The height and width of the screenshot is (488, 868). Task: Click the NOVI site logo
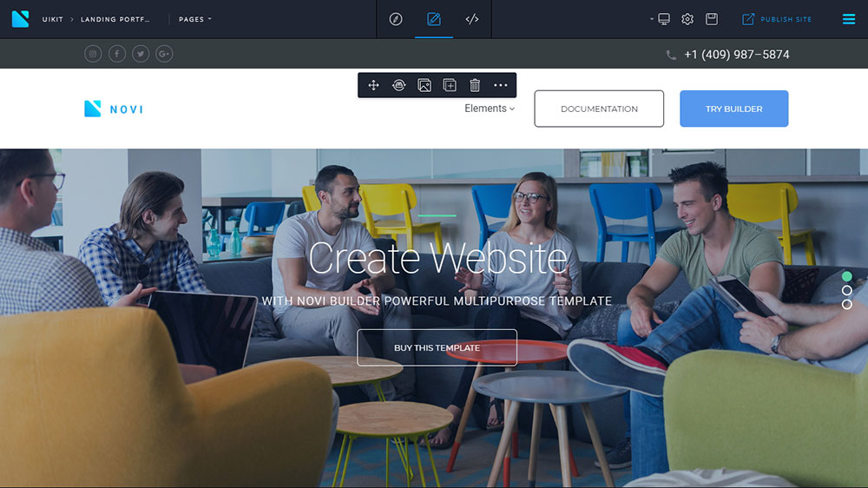114,109
